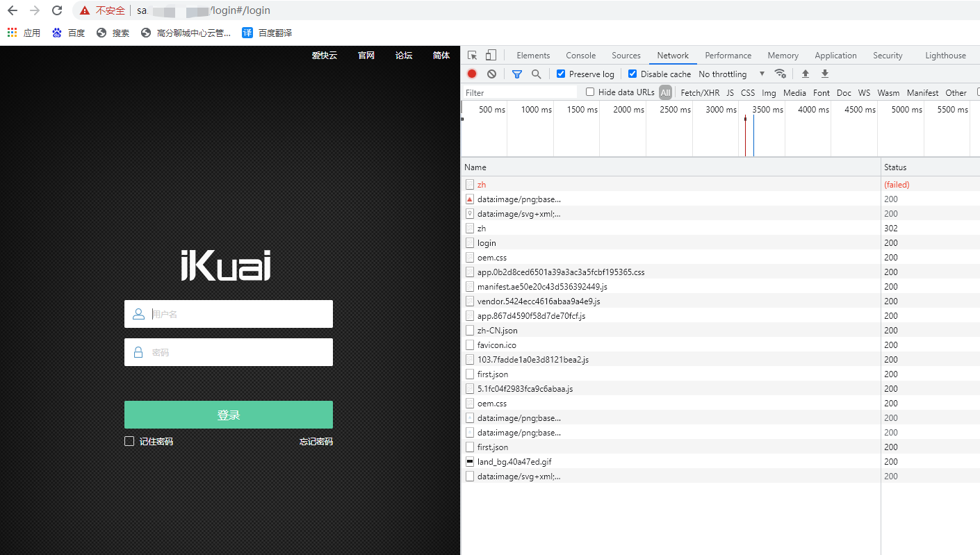This screenshot has width=980, height=555.
Task: Click the inspect element picker icon
Action: pyautogui.click(x=473, y=56)
